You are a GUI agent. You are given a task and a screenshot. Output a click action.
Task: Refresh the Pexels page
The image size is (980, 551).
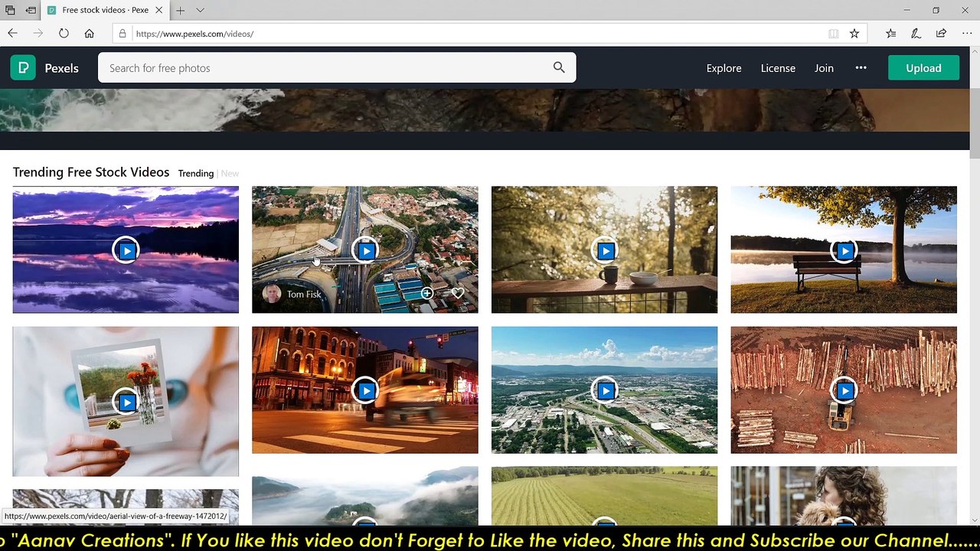coord(64,34)
